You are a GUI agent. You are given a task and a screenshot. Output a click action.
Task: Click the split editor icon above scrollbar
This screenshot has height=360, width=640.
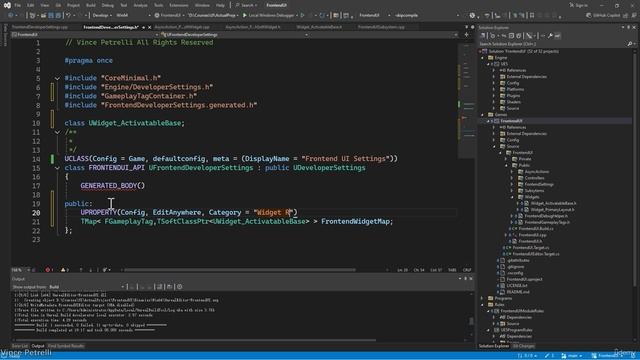pyautogui.click(x=467, y=35)
